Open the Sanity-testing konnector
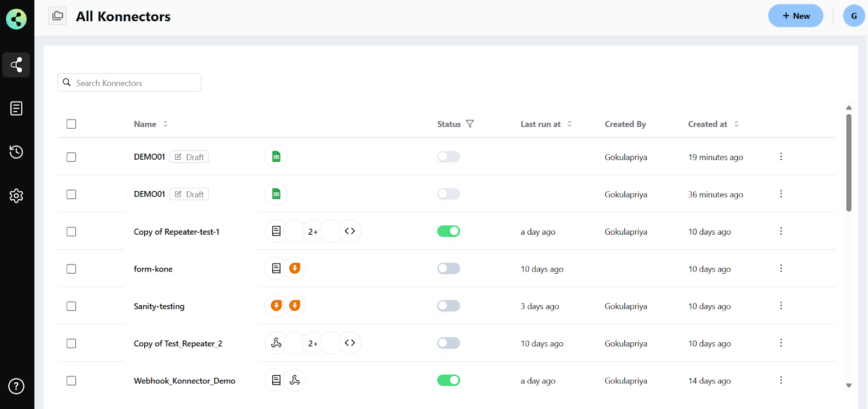 (159, 306)
